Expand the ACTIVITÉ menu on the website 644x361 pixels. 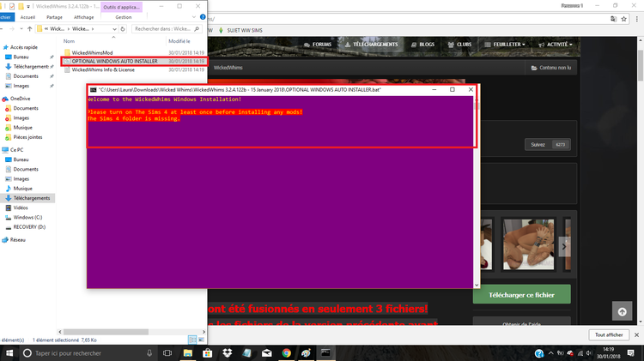pos(556,45)
